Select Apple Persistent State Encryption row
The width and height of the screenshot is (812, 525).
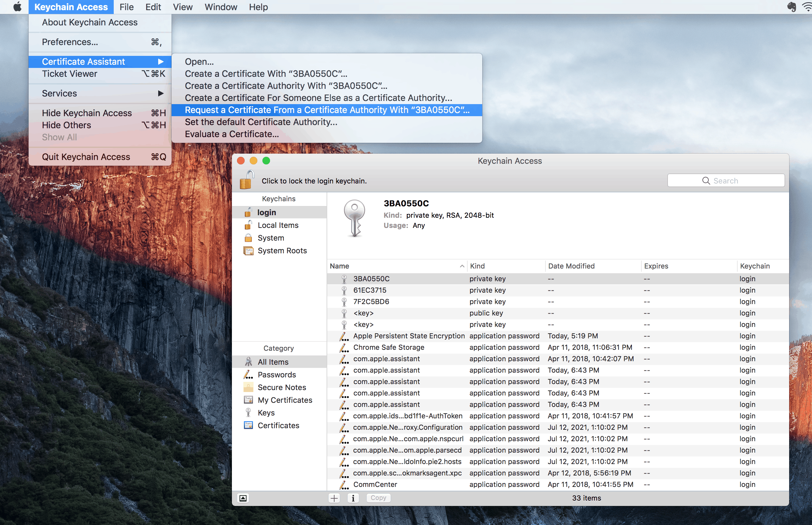(x=558, y=336)
